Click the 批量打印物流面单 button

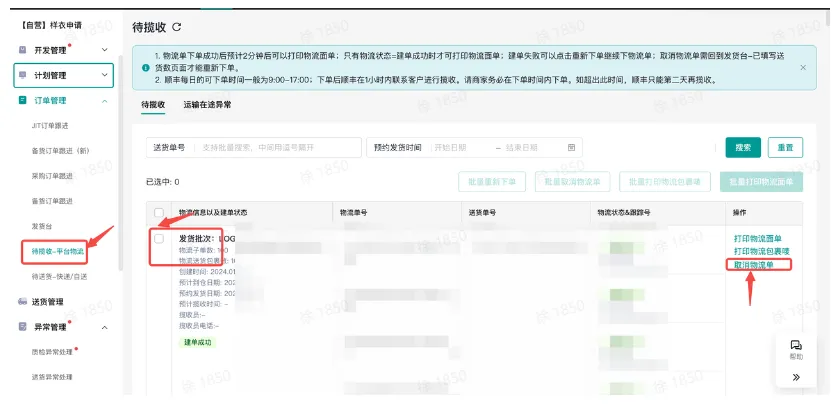(x=761, y=182)
